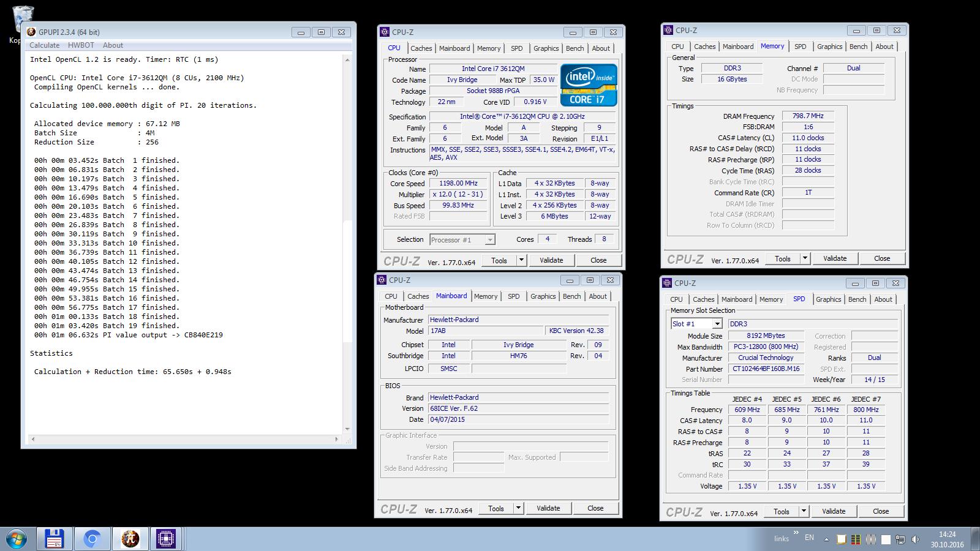Open the Processor #1 selection dropdown

462,240
